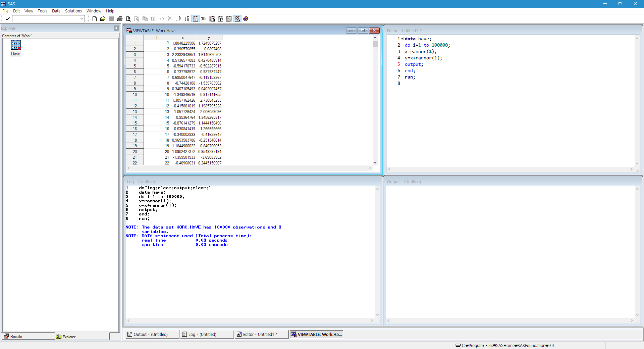Image resolution: width=644 pixels, height=349 pixels.
Task: Open the Help book icon on the toolbar
Action: coord(245,19)
